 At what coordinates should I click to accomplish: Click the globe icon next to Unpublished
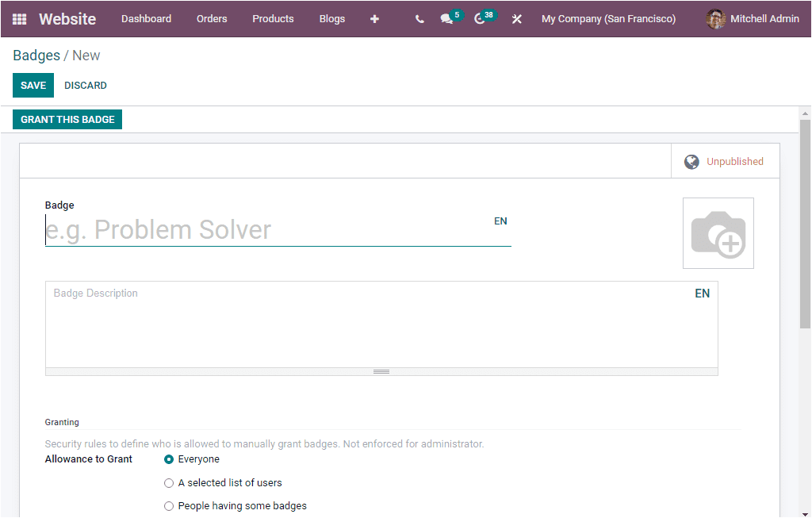click(x=691, y=160)
